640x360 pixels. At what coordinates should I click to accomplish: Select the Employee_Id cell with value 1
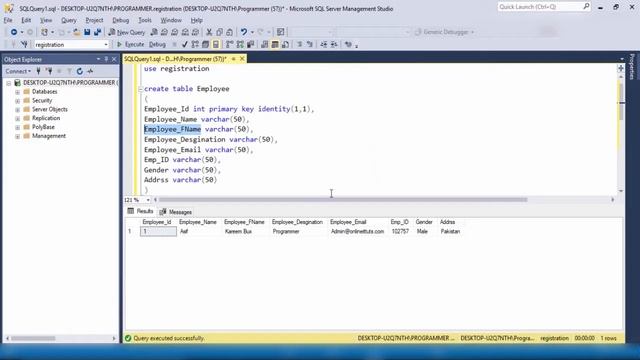[x=158, y=231]
